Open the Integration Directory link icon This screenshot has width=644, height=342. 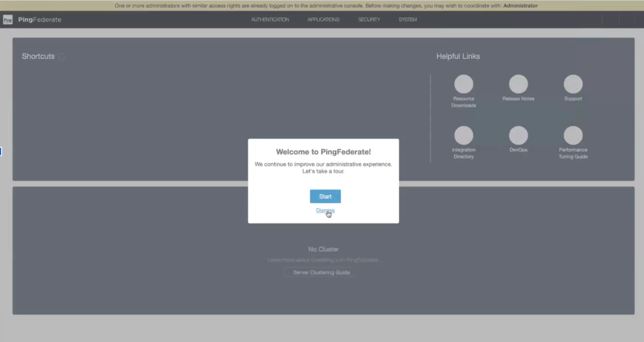point(463,135)
